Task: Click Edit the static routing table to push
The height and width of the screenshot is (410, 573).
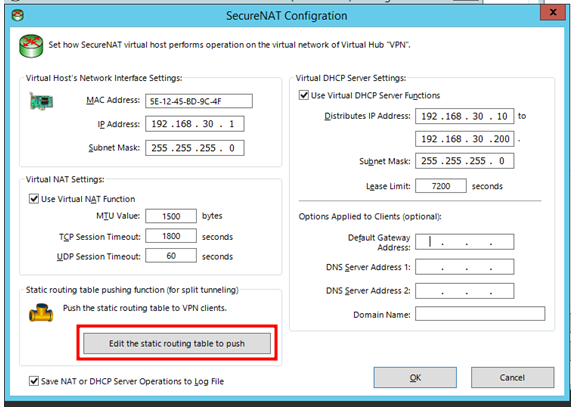Action: tap(177, 343)
